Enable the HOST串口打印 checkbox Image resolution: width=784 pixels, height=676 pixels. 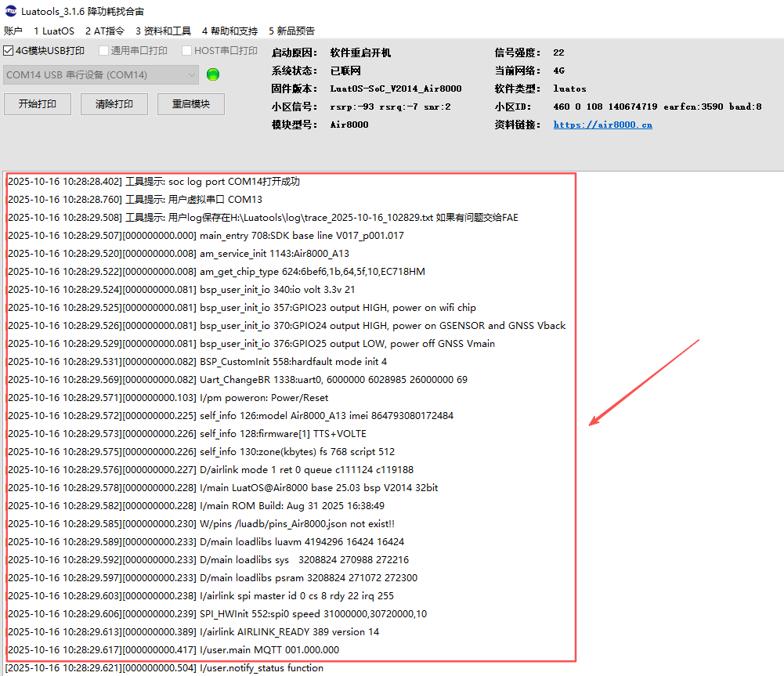pos(187,51)
